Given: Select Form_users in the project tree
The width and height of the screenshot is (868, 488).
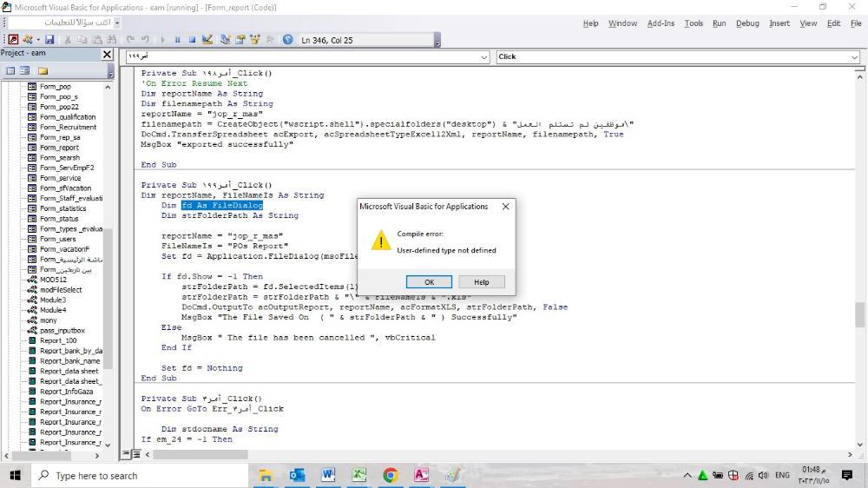Looking at the screenshot, I should click(57, 239).
